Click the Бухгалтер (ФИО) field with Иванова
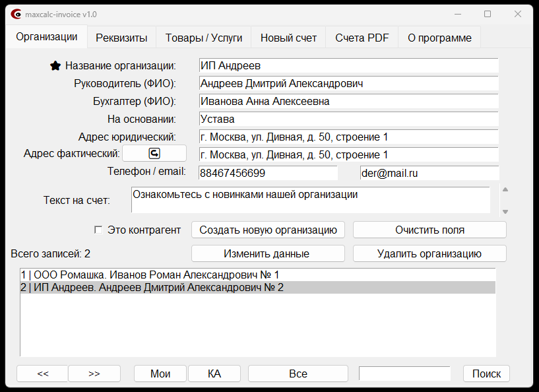 [x=348, y=102]
